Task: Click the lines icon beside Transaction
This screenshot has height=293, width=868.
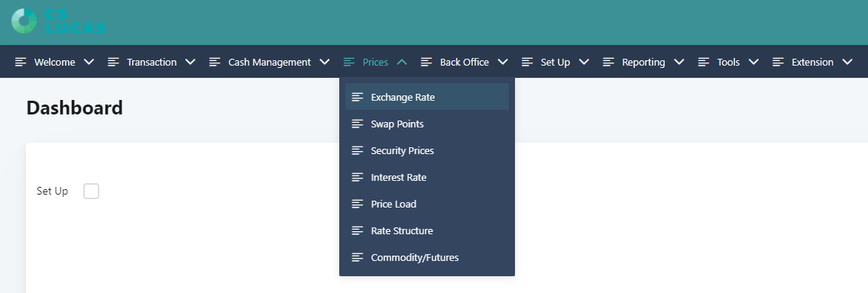Action: coord(114,62)
